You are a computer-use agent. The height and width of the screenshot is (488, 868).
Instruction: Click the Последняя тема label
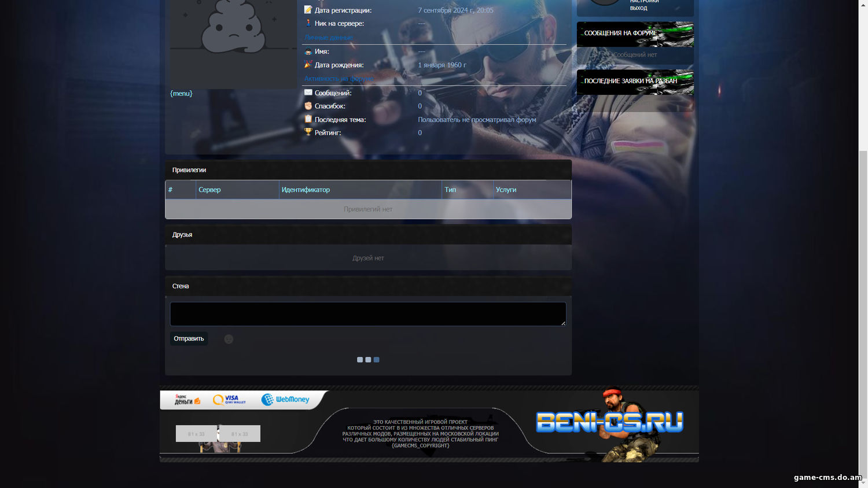[x=340, y=120]
